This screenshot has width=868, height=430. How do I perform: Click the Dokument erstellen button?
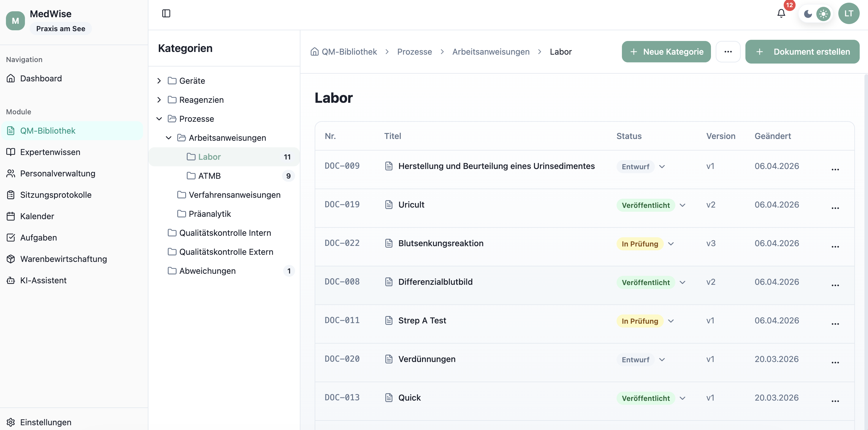pos(802,52)
